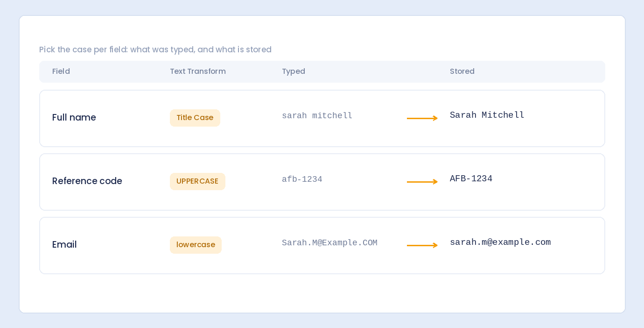Click stored value 'sarah.m@example.com'
Viewport: 644px width, 328px height.
(x=500, y=242)
